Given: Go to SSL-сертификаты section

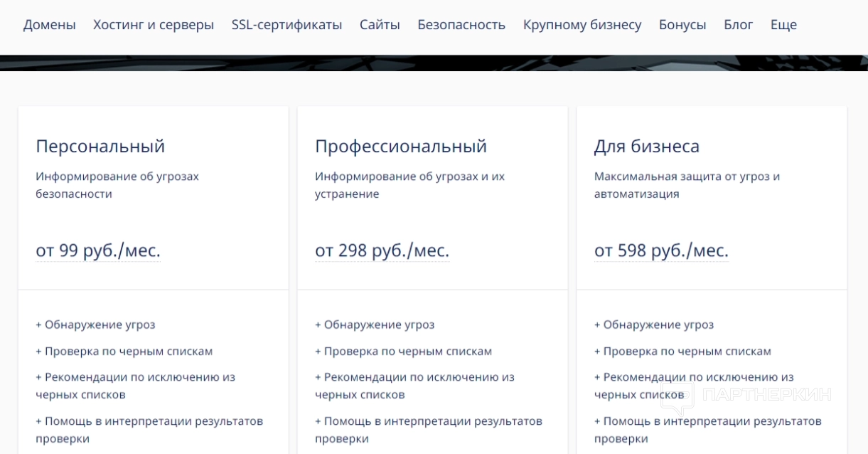Looking at the screenshot, I should [286, 25].
